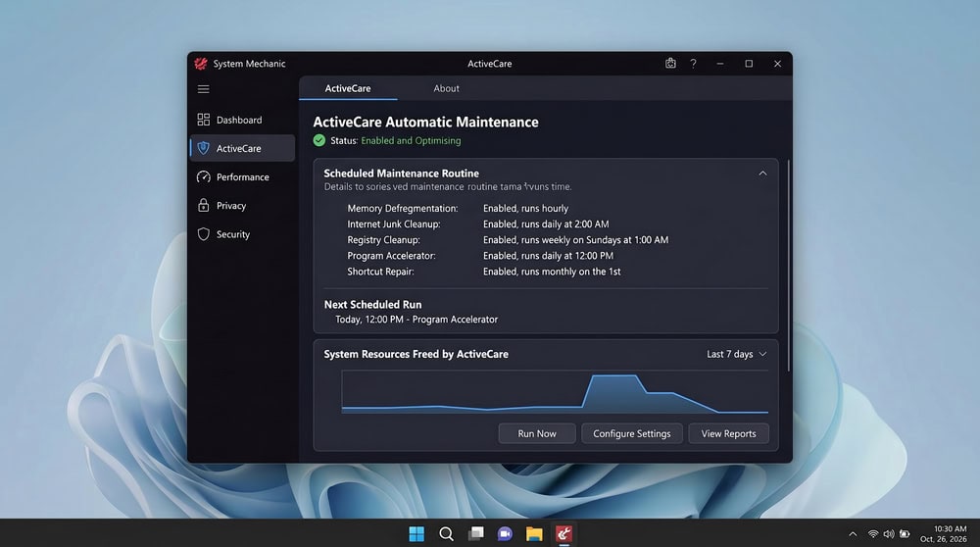Screen dimensions: 980x547
Task: Open the volume speaker tray icon
Action: (x=889, y=534)
